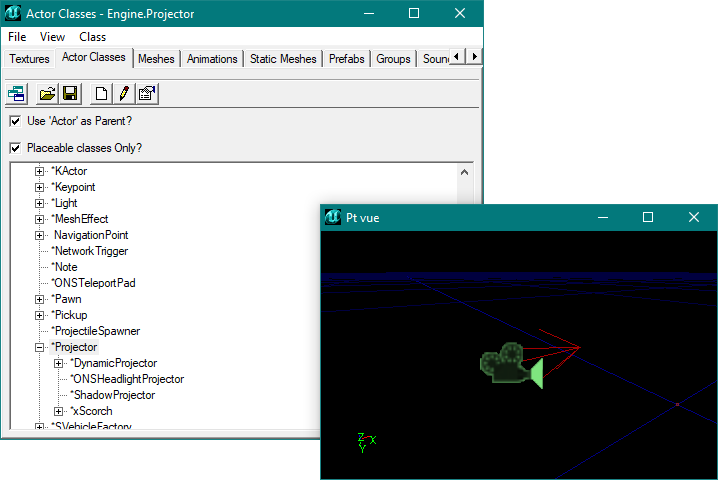Open default properties icon in toolbar
This screenshot has width=718, height=480.
click(147, 94)
